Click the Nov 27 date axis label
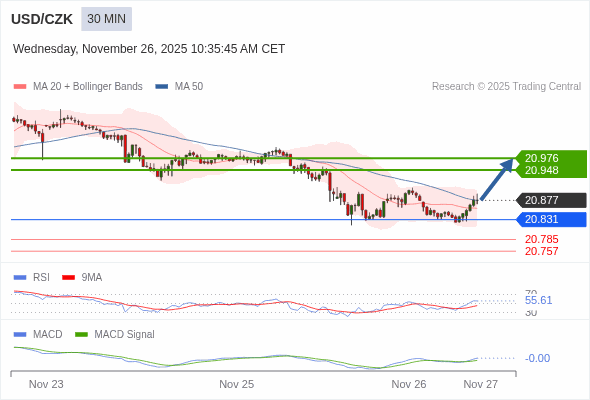Viewport: 590px width, 400px height. (x=481, y=384)
